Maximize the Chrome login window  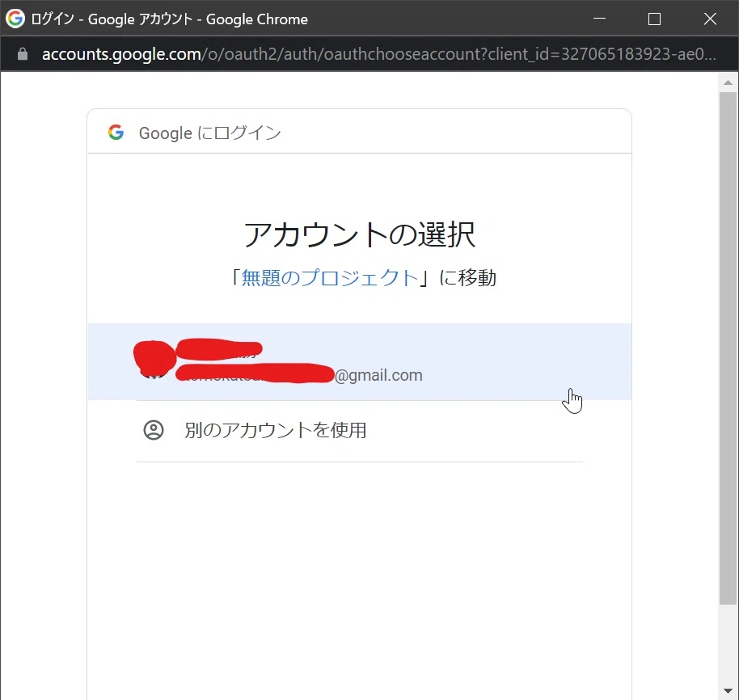(654, 19)
